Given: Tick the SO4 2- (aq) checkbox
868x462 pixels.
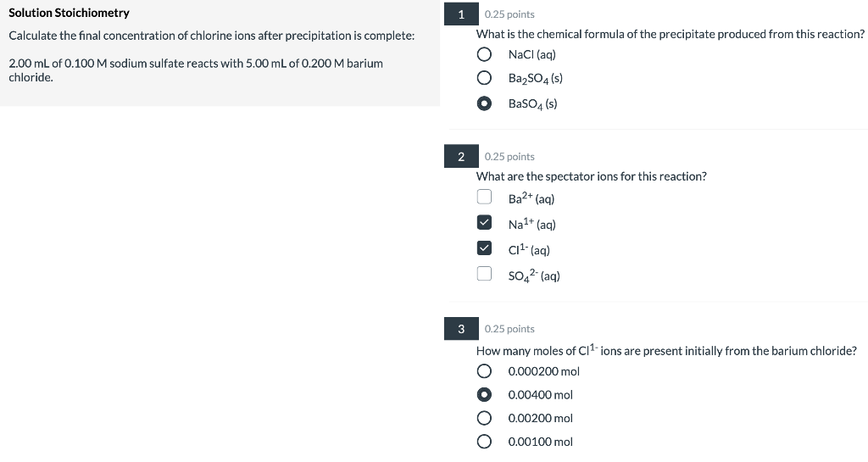Looking at the screenshot, I should pos(484,274).
